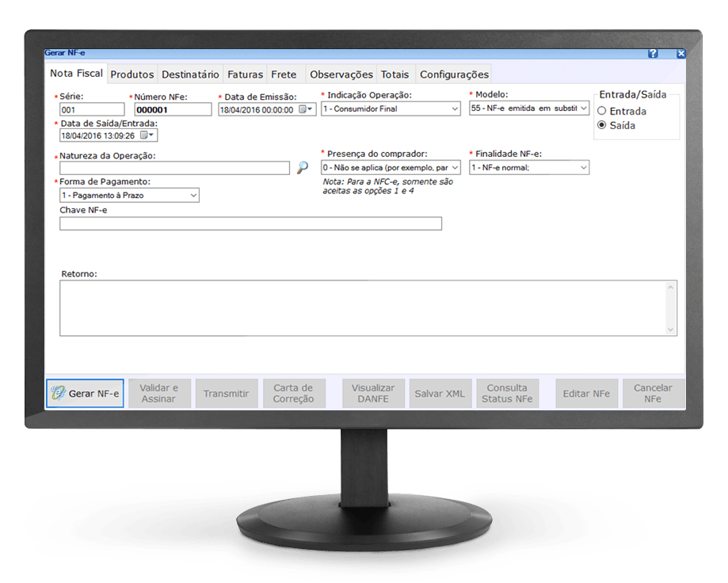
Task: Select the Entrada radio option
Action: click(602, 111)
